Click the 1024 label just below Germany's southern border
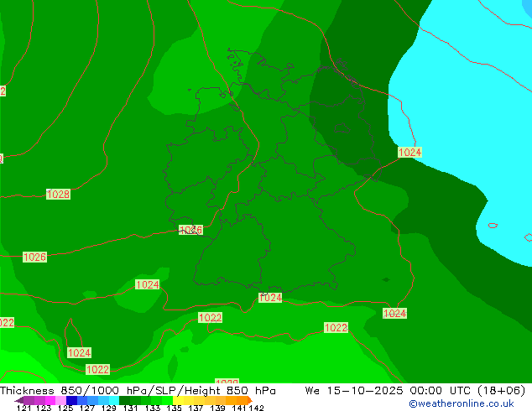Viewport: 532px width, 411px height. click(x=270, y=298)
